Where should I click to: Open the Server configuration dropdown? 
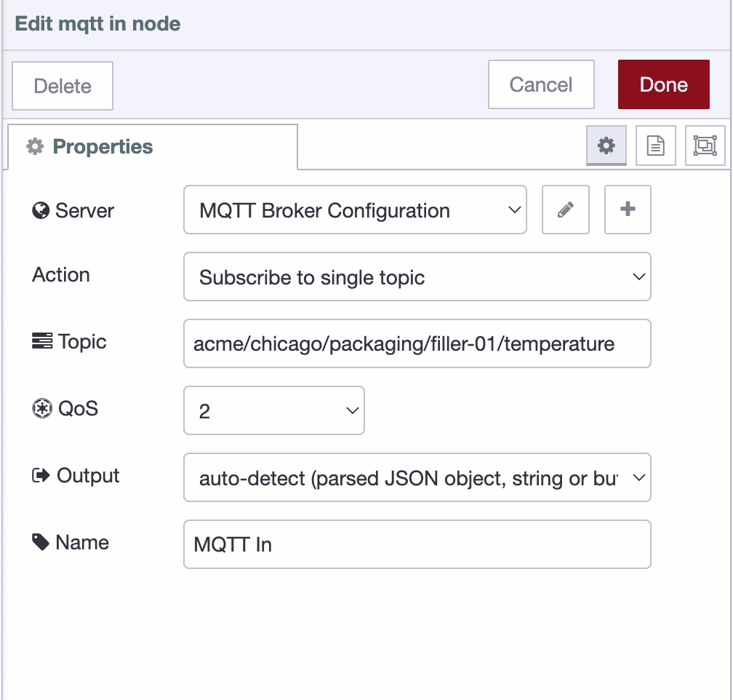point(355,210)
